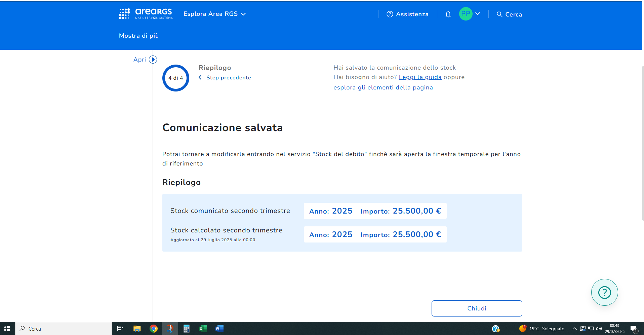Click the Mostra di più link
Image resolution: width=644 pixels, height=335 pixels.
point(139,36)
